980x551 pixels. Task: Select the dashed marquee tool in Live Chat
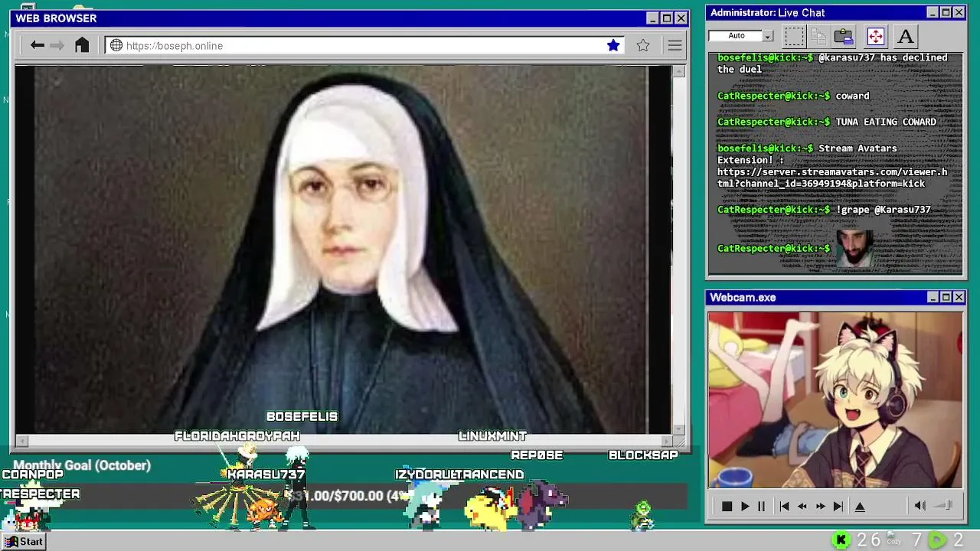click(795, 36)
